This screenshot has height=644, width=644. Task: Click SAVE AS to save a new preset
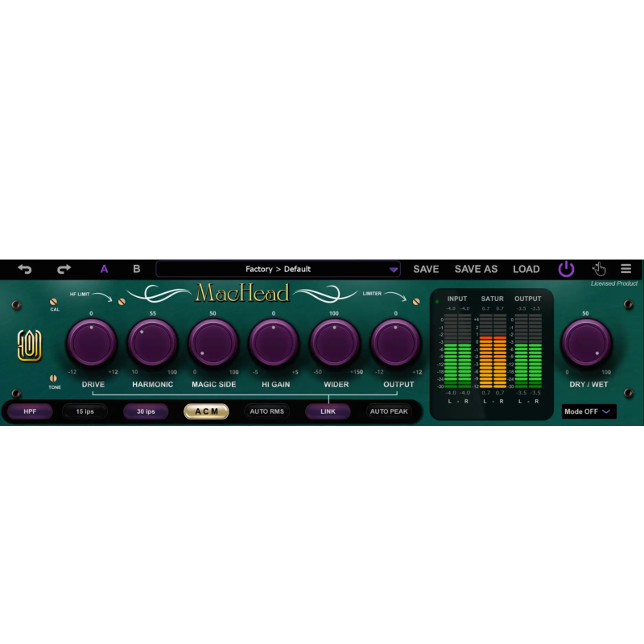(x=475, y=268)
